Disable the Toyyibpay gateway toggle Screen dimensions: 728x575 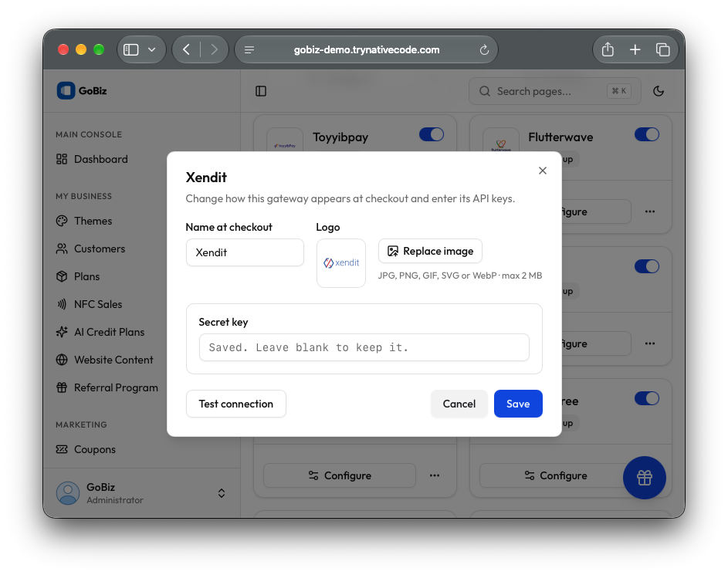click(x=432, y=134)
